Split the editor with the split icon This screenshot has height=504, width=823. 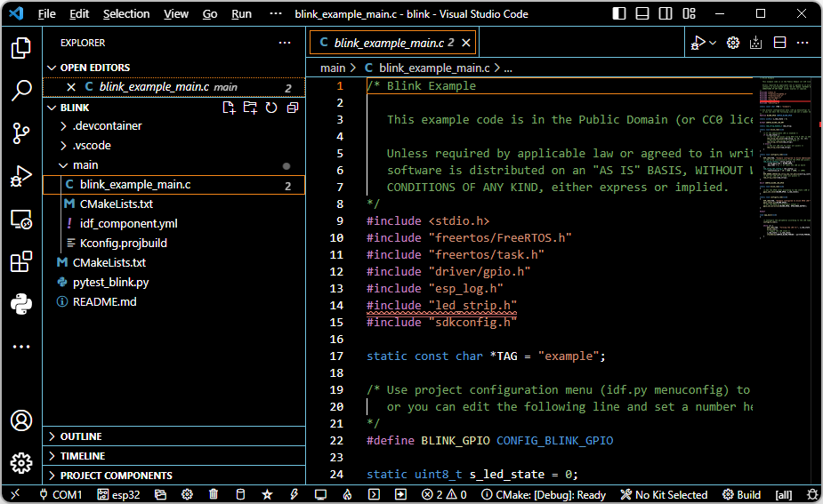tap(780, 43)
